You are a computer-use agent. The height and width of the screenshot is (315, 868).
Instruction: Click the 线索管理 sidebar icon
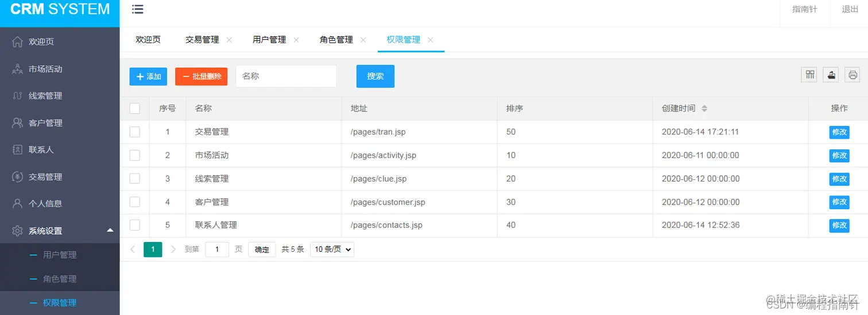click(x=18, y=96)
